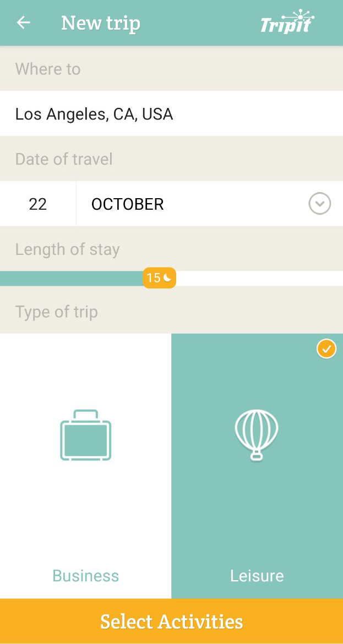Tap the Where to section header

[x=48, y=69]
